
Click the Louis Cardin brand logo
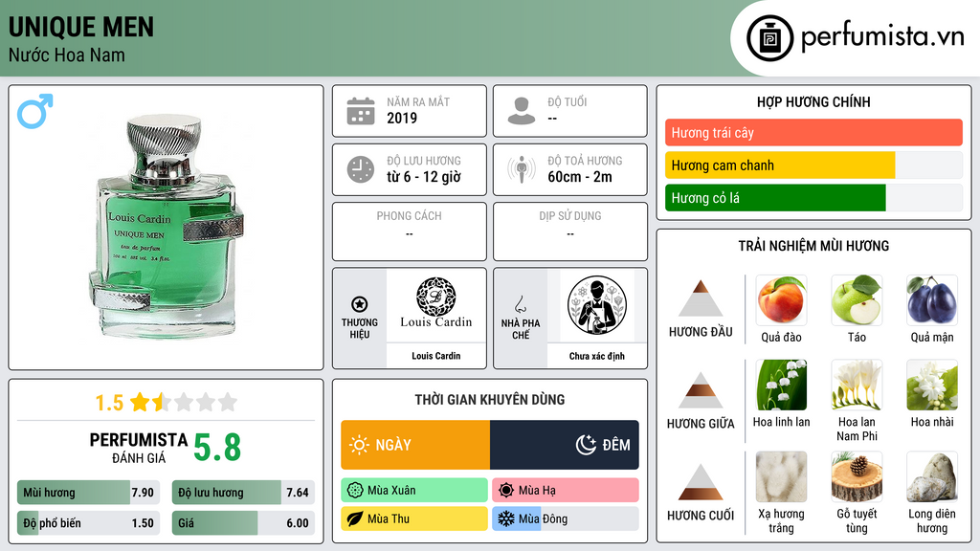point(435,303)
